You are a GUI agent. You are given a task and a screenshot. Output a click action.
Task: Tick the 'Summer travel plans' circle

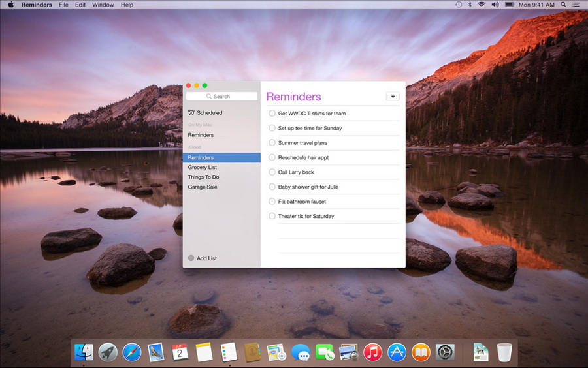(x=272, y=143)
